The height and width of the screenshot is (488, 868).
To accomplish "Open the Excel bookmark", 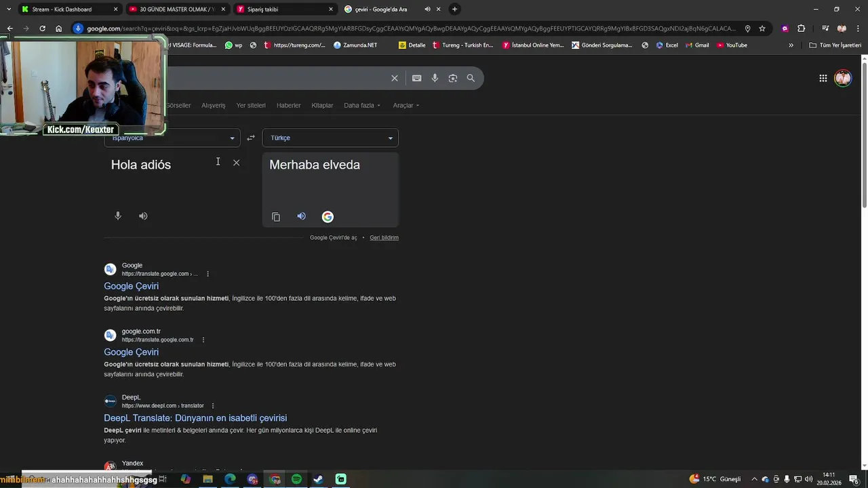I will click(667, 45).
